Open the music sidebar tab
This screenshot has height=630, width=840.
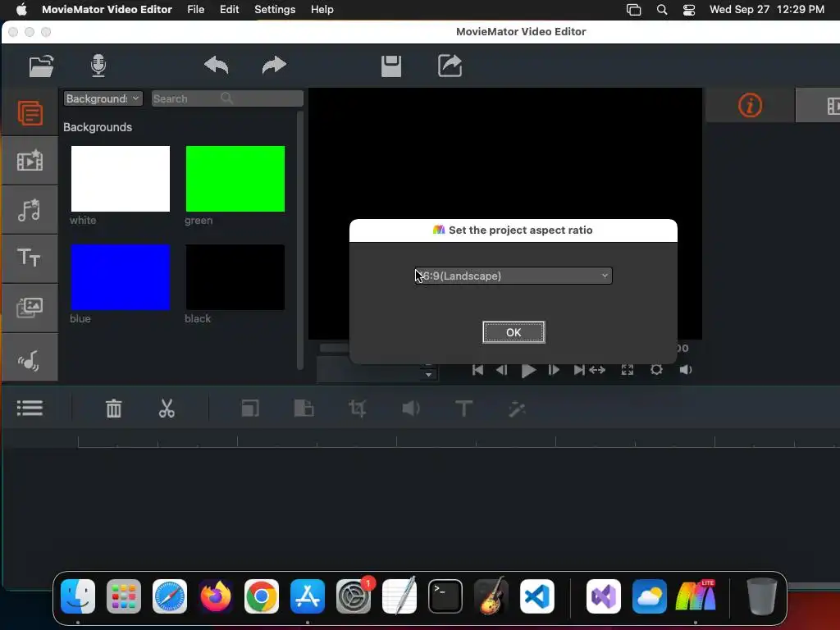(x=30, y=209)
